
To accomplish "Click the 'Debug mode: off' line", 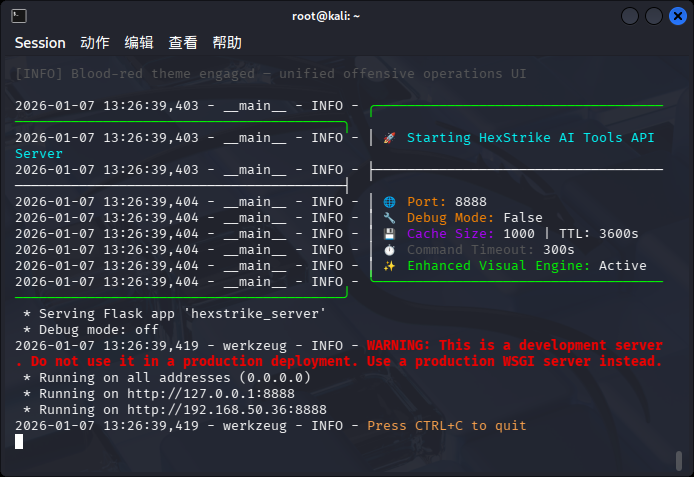I will (91, 330).
